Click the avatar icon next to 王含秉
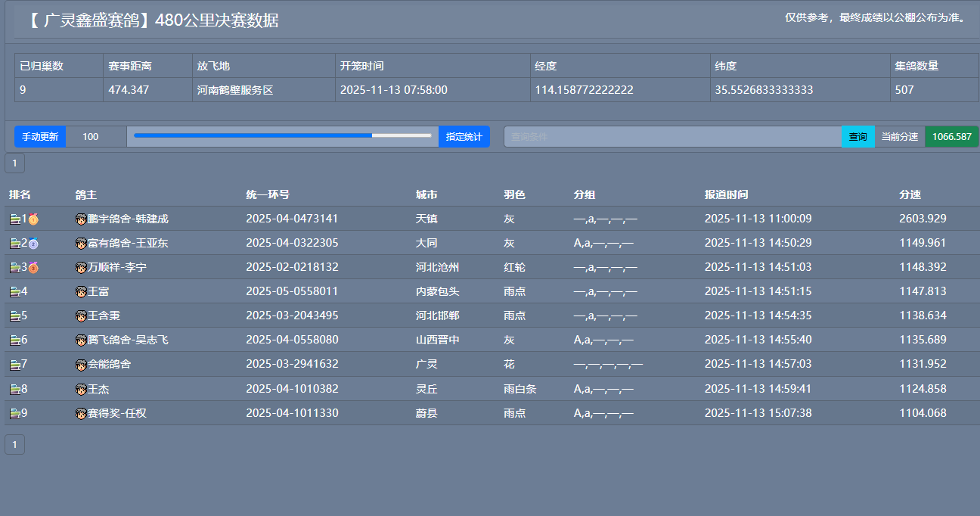This screenshot has width=980, height=516. 81,316
